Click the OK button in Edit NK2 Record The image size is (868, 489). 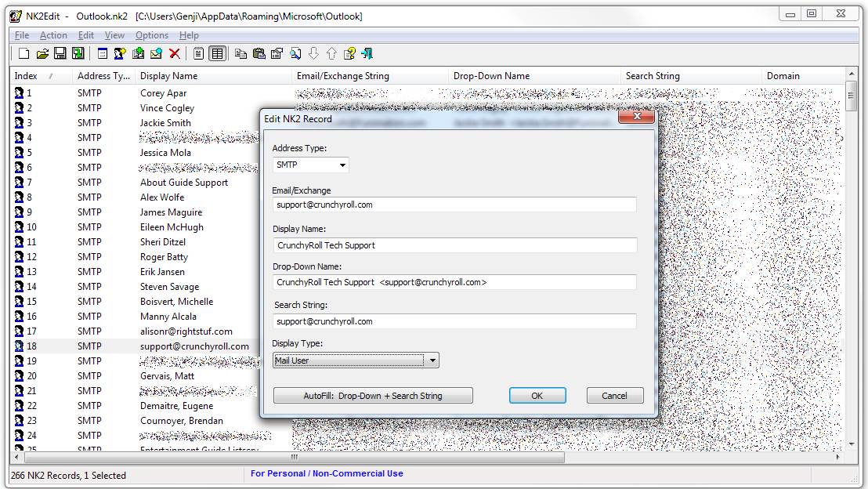pos(537,396)
